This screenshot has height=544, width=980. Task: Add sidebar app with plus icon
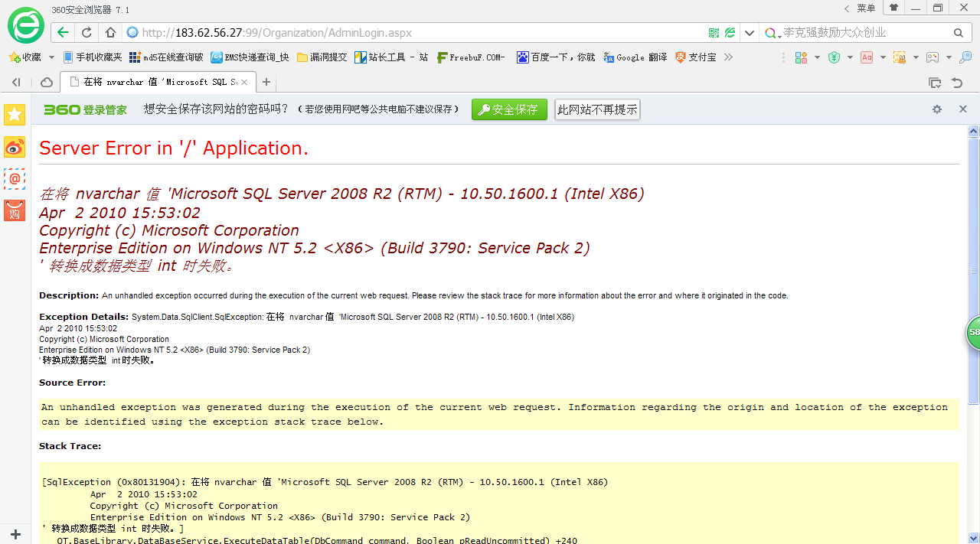pyautogui.click(x=15, y=534)
